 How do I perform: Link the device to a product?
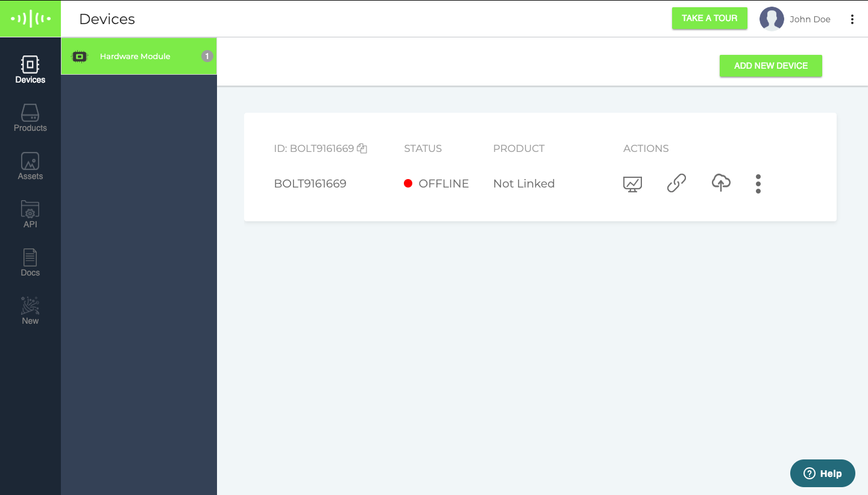[676, 183]
